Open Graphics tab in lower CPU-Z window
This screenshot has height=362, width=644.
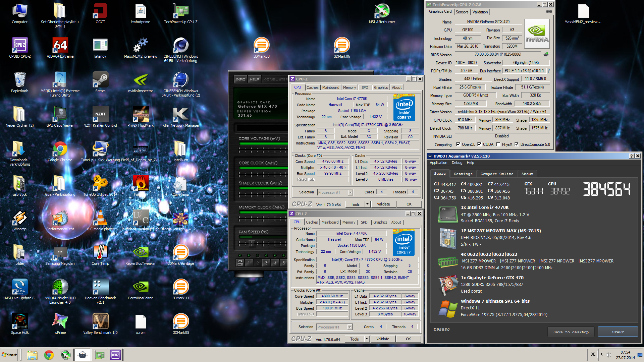click(380, 222)
